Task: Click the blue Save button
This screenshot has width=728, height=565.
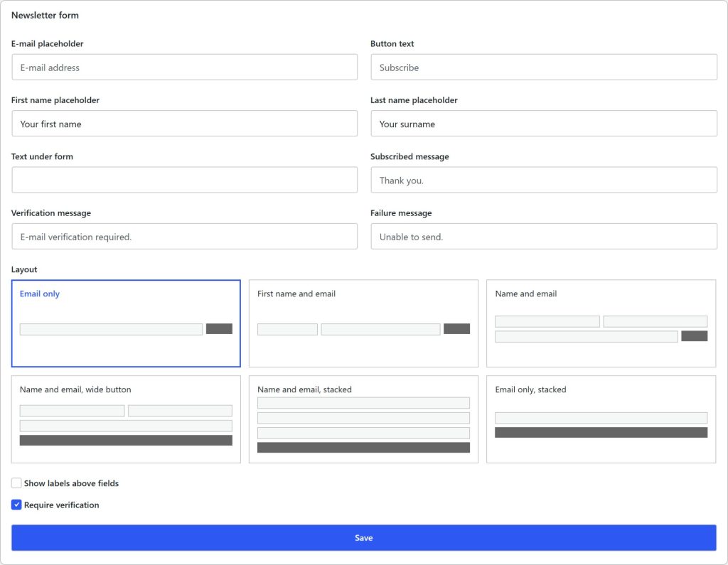Action: [x=363, y=537]
